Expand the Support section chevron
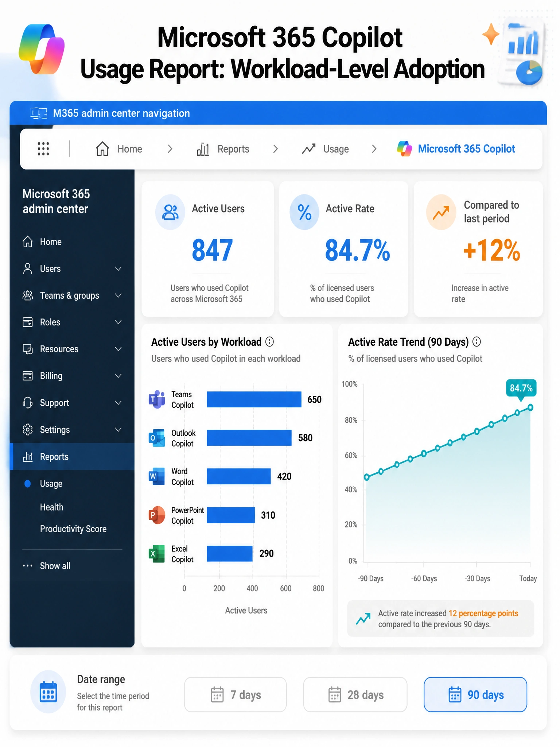This screenshot has height=747, width=560. point(118,403)
